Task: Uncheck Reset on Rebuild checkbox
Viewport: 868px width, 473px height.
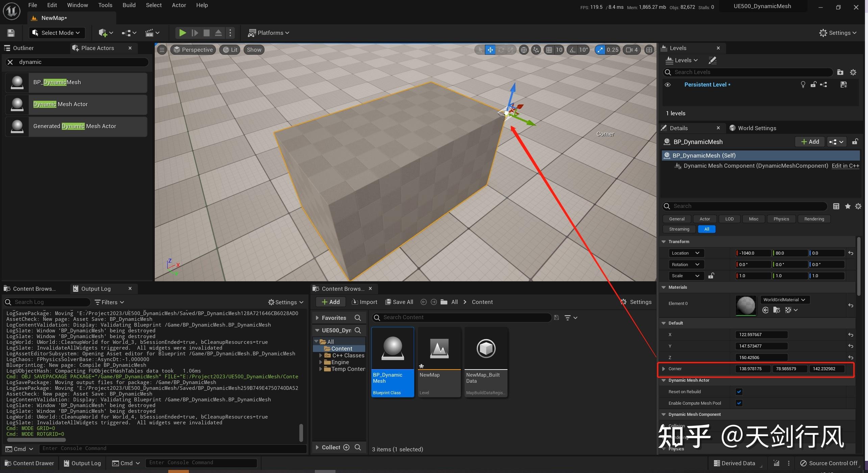Action: point(739,392)
